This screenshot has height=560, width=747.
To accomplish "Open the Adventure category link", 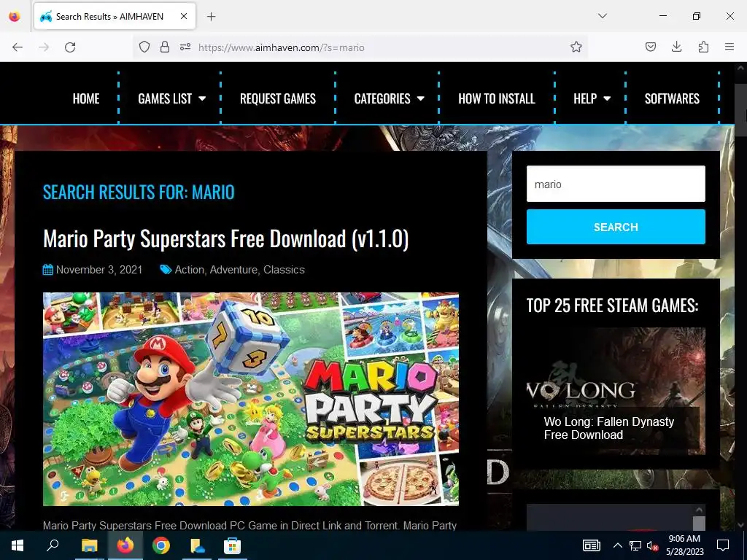I will tap(233, 270).
